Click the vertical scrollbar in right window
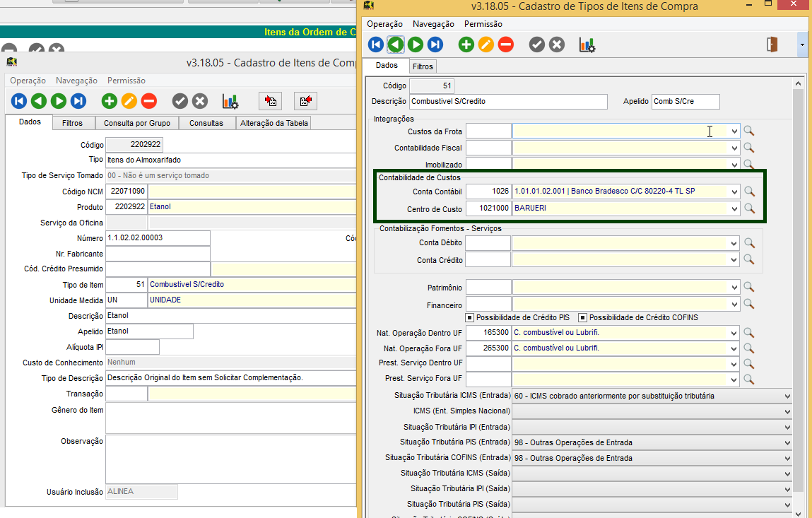Image resolution: width=812 pixels, height=518 pixels. [x=799, y=283]
